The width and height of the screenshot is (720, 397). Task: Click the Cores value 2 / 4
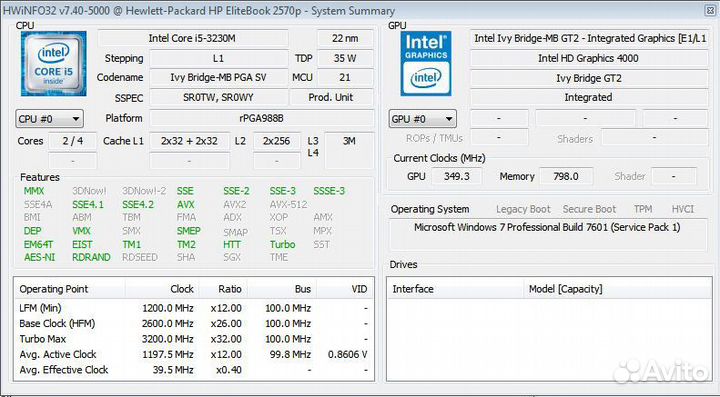click(73, 141)
